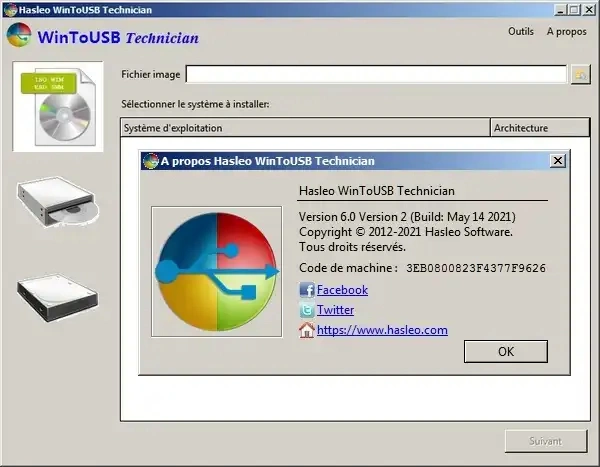The image size is (600, 467).
Task: Click the WinToUSB logo in the header
Action: click(19, 37)
